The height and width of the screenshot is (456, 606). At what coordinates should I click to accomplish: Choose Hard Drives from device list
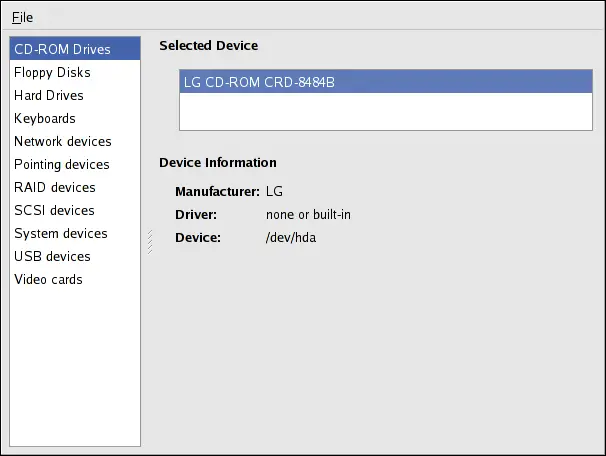(49, 95)
